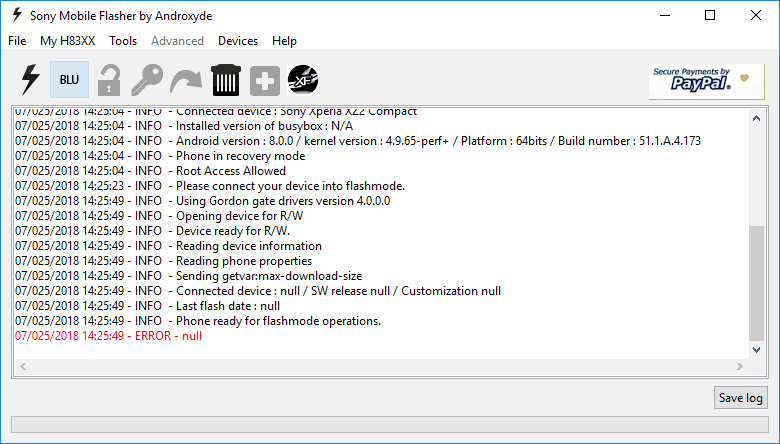Click 'Please connect your device into flashmode.' line
780x444 pixels.
tap(210, 186)
